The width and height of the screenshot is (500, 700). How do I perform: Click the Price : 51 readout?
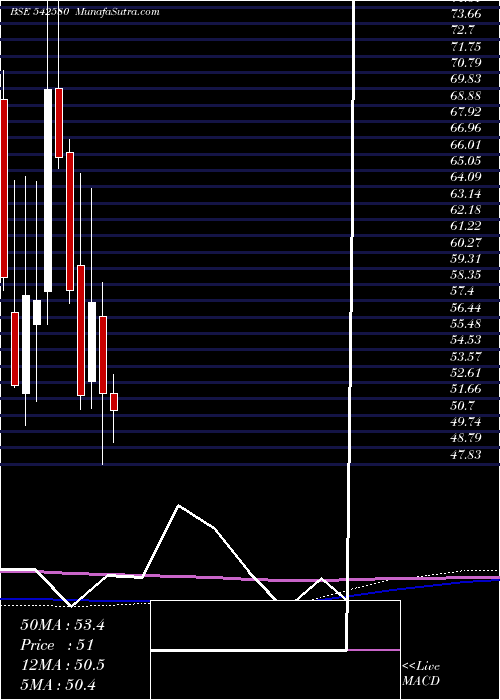coord(57,645)
